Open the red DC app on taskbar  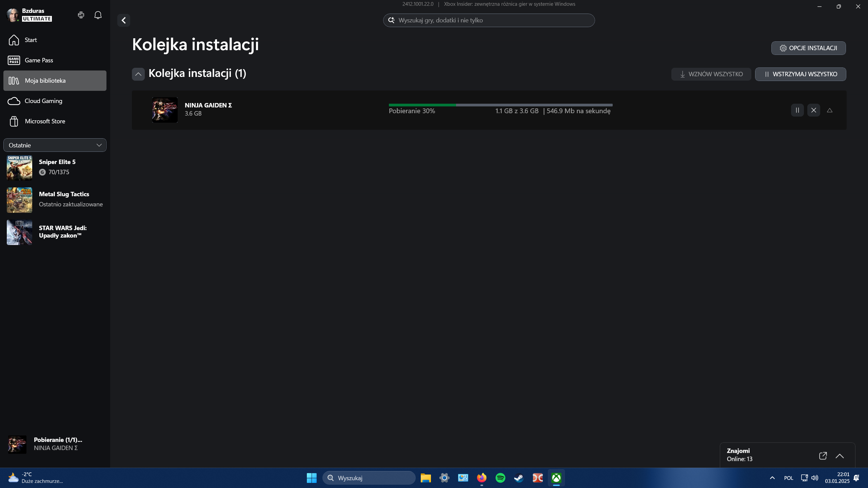tap(538, 478)
